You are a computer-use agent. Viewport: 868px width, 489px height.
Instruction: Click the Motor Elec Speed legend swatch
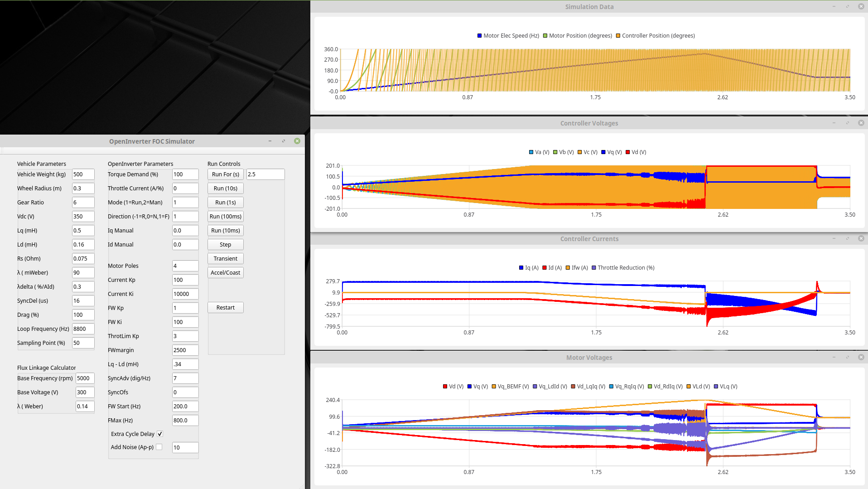[479, 36]
